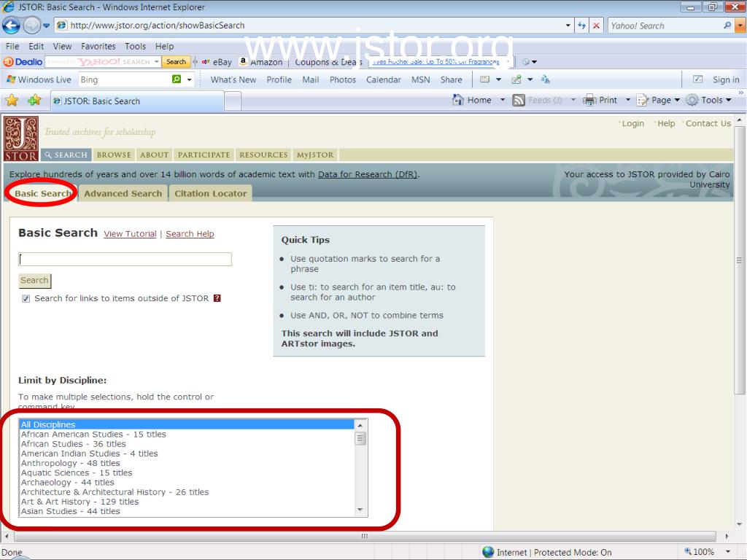
Task: Click the Windows Live mail envelope icon
Action: pos(484,79)
